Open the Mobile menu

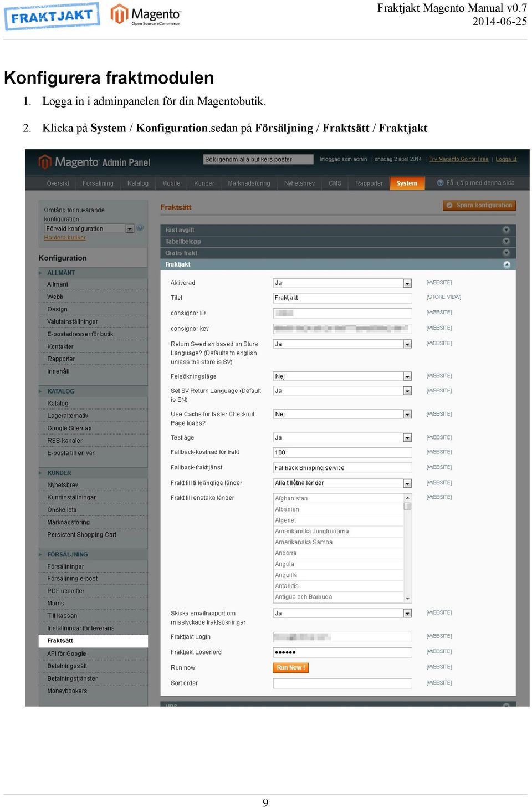click(171, 183)
